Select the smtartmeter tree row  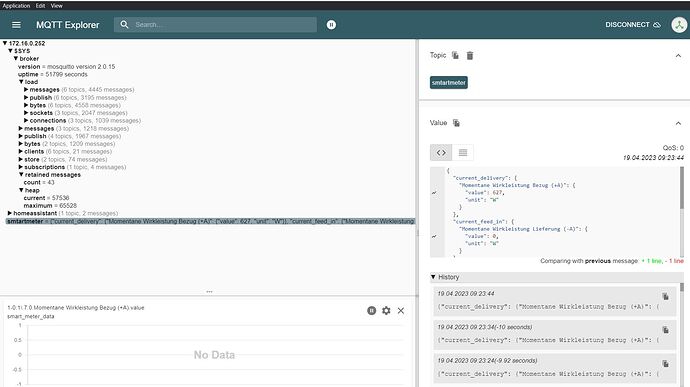(x=210, y=221)
